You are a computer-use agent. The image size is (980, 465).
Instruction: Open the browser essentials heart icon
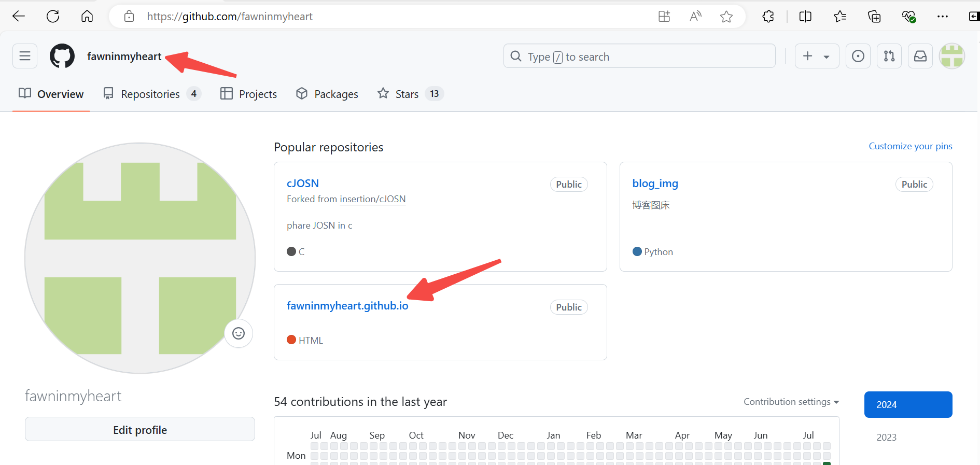coord(908,17)
